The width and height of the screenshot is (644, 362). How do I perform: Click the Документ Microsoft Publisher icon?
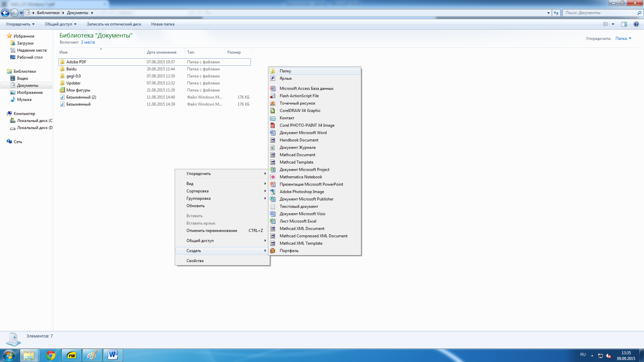coord(273,199)
